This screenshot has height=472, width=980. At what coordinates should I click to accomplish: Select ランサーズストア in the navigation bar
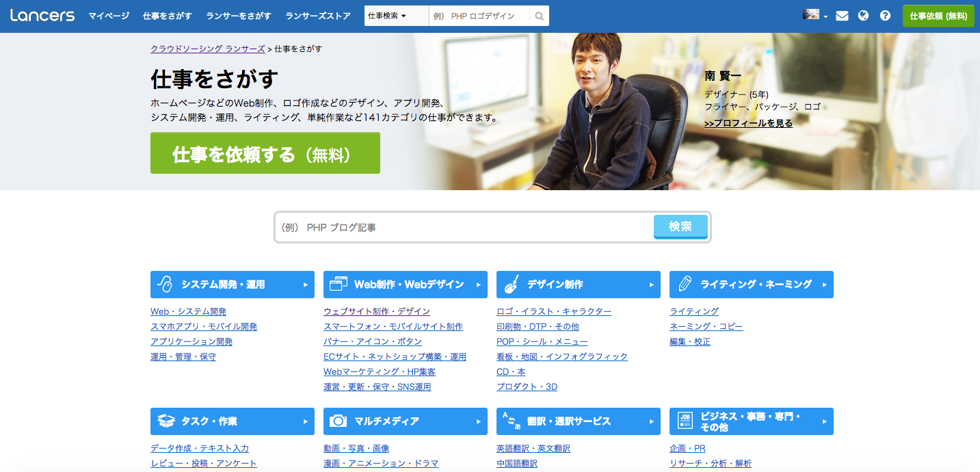pyautogui.click(x=318, y=16)
